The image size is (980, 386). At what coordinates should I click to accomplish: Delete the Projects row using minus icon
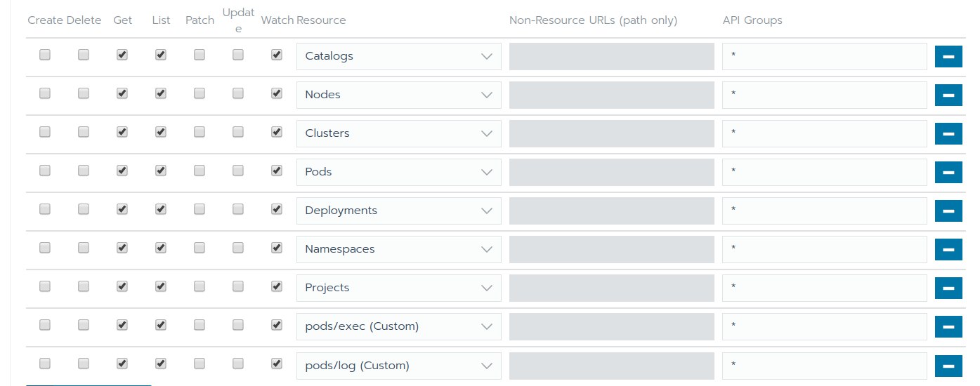948,288
